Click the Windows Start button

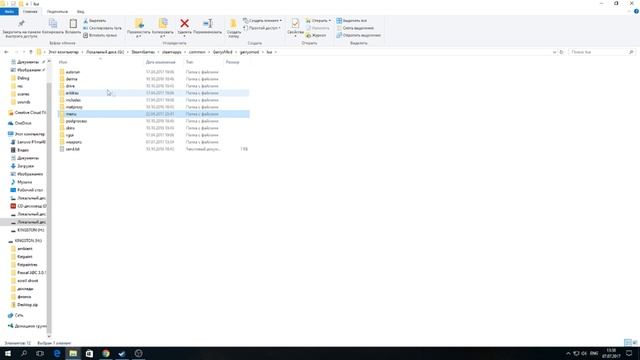tap(7, 353)
